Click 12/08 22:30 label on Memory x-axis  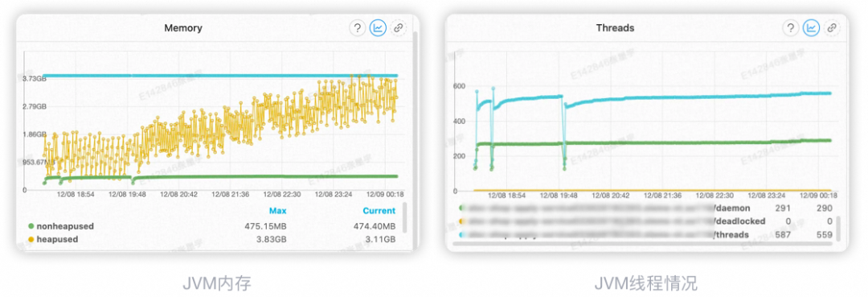click(282, 195)
